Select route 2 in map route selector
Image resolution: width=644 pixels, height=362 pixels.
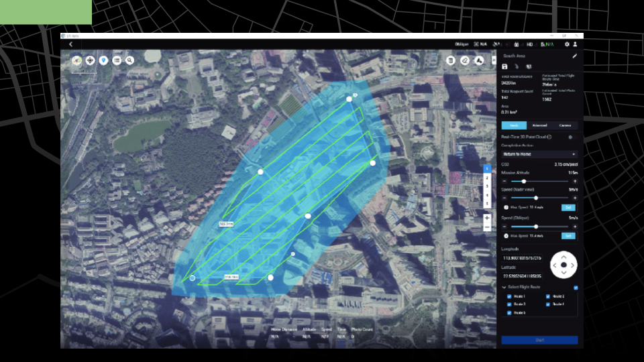coord(487,178)
